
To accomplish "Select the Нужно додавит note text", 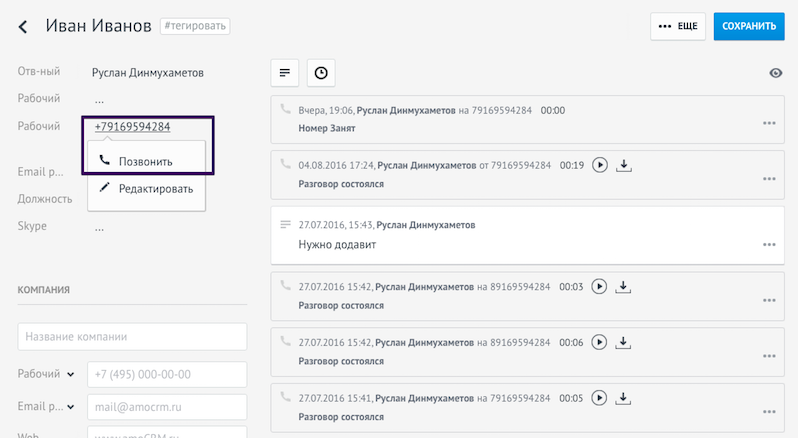I will [337, 245].
